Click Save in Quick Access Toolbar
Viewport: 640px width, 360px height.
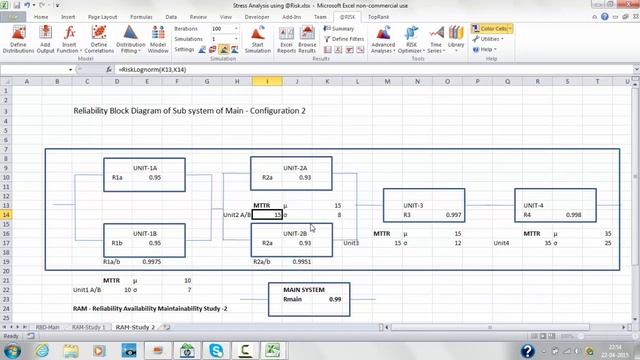tap(17, 5)
